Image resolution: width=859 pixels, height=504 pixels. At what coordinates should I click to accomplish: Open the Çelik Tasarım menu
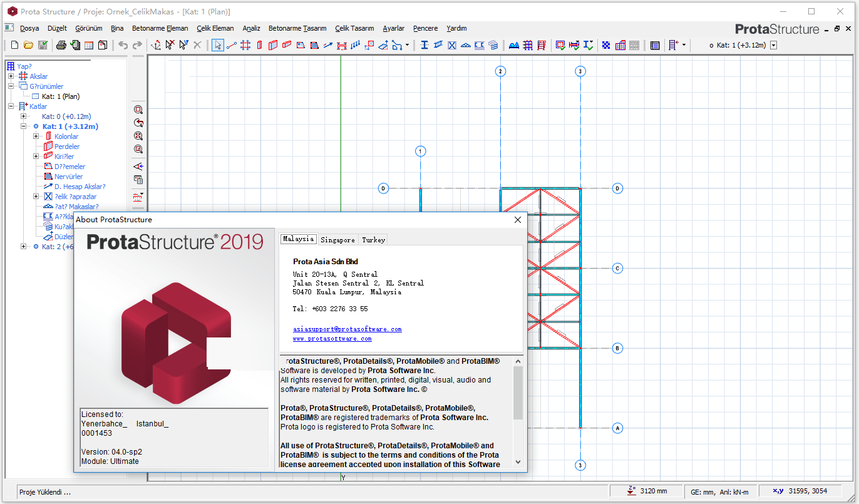pyautogui.click(x=354, y=28)
